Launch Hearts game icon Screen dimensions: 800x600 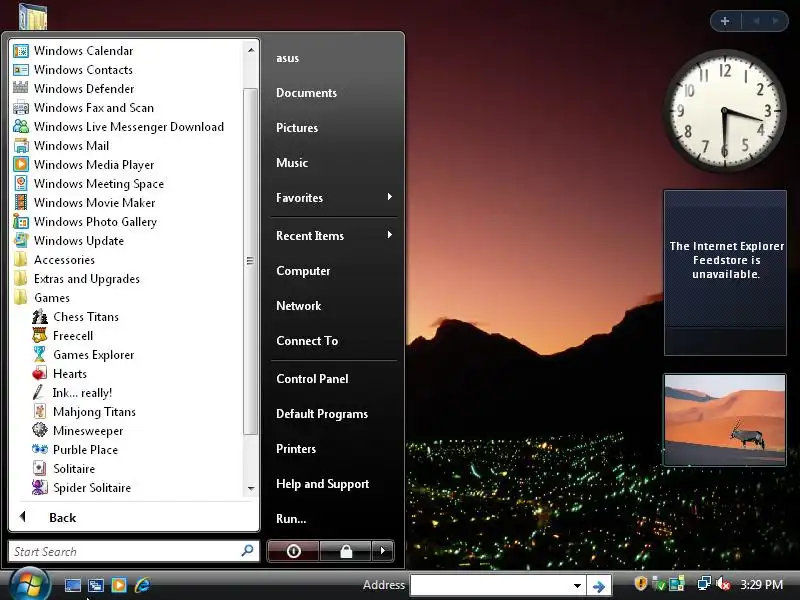click(x=40, y=373)
